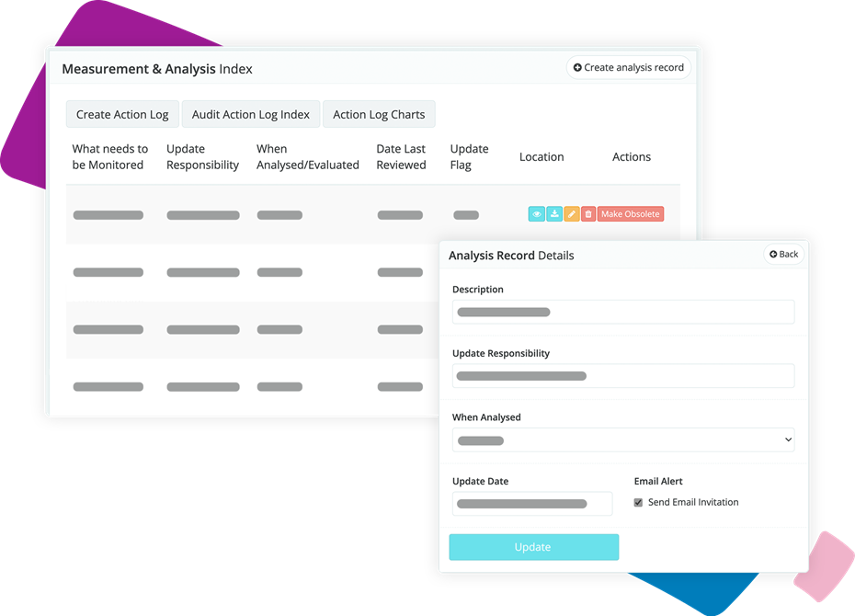Open the Action Log Charts tab
Screen dimensions: 855x616
[379, 115]
